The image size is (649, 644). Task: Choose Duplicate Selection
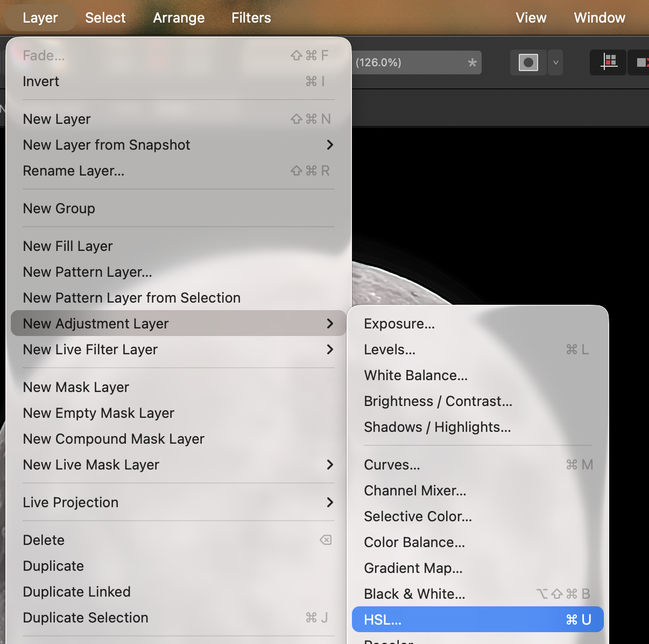coord(178,618)
